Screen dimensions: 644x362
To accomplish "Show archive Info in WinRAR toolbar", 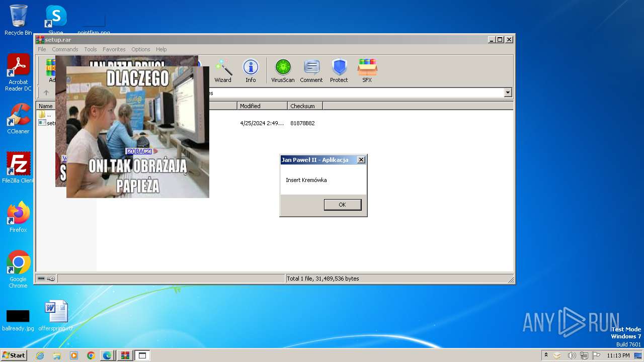I will 251,70.
